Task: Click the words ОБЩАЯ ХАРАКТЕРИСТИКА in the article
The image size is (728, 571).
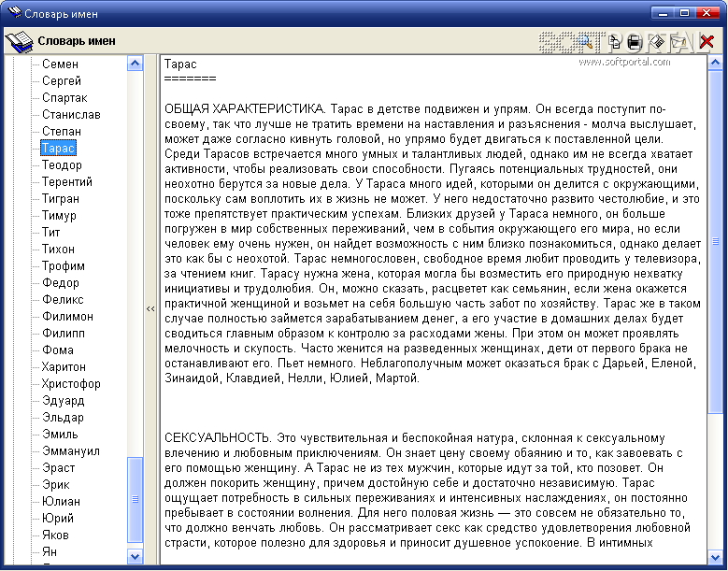Action: tap(245, 109)
